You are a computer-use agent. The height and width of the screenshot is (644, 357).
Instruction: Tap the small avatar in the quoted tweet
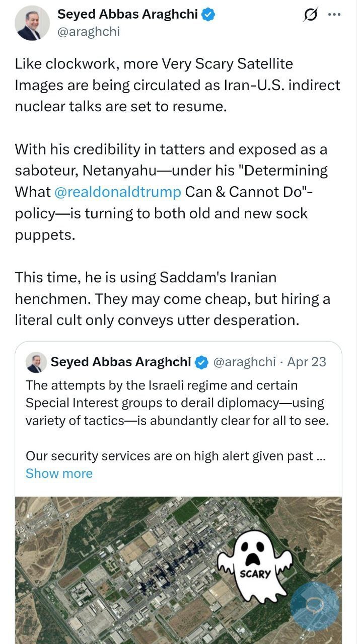[36, 362]
